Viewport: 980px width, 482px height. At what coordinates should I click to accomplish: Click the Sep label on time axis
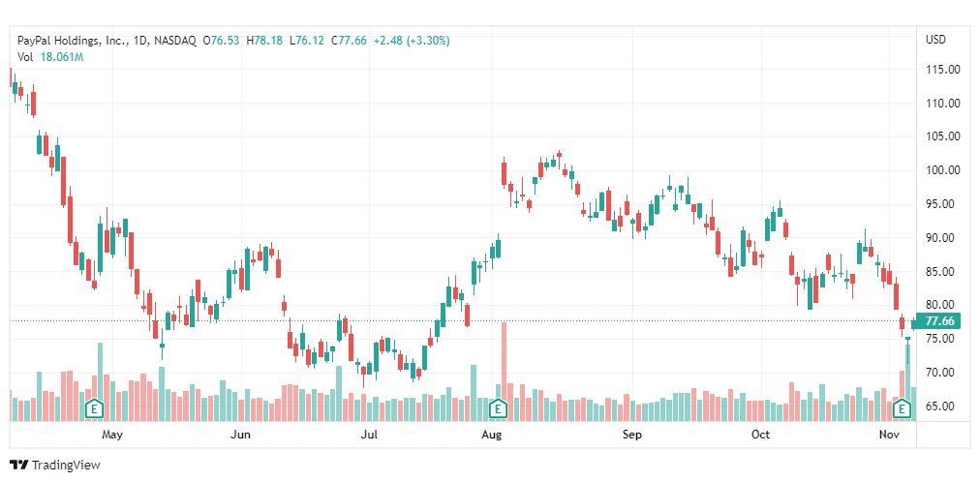(632, 436)
